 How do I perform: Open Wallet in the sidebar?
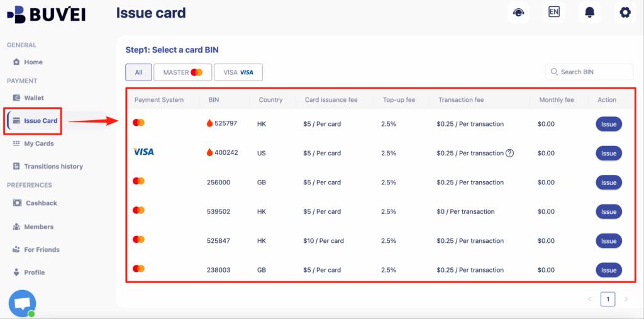34,98
